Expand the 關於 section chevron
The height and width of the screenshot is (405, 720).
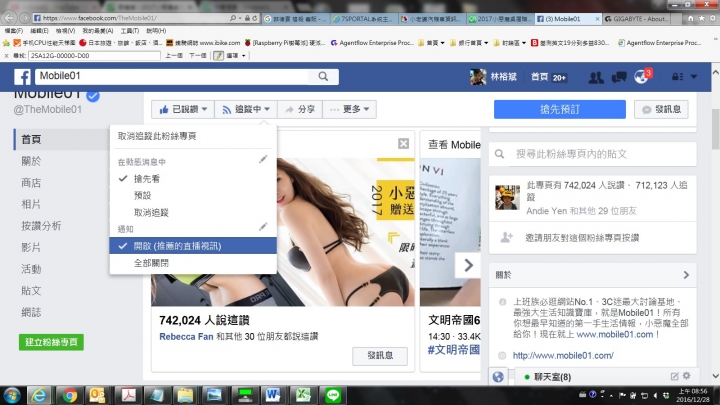point(686,275)
